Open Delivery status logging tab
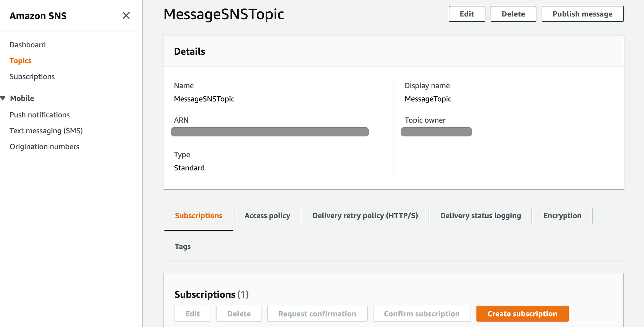 tap(481, 216)
